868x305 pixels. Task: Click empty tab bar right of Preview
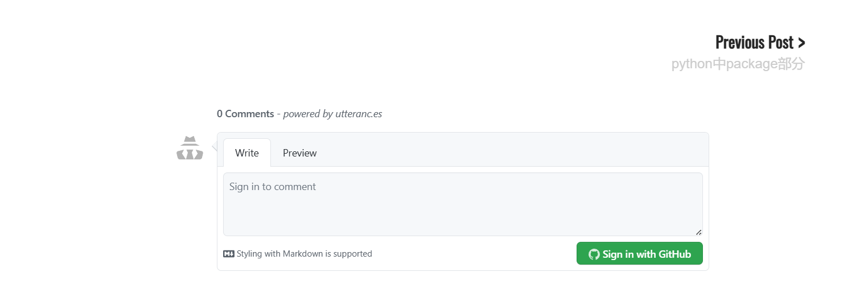512,151
